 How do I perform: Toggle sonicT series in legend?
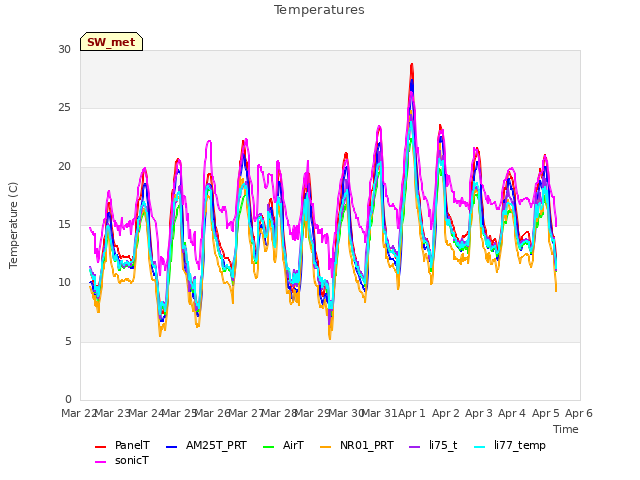pyautogui.click(x=122, y=460)
